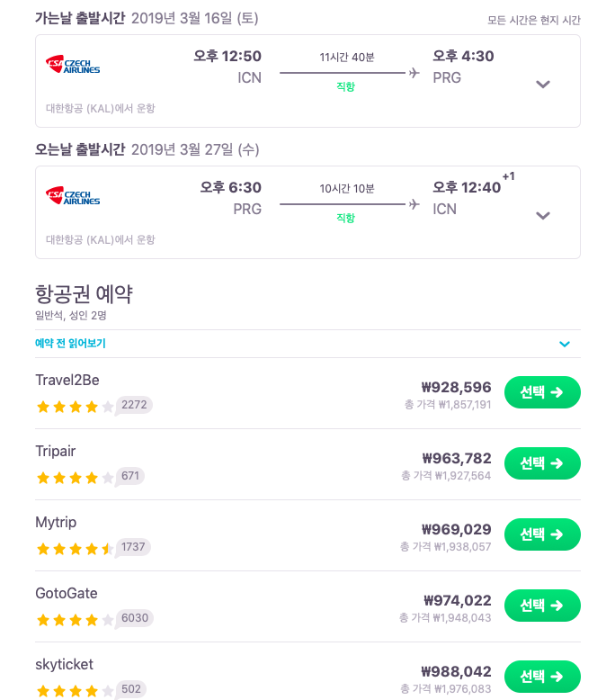Select the Travel2Be offer at ₩928,596
615x700 pixels.
(542, 392)
